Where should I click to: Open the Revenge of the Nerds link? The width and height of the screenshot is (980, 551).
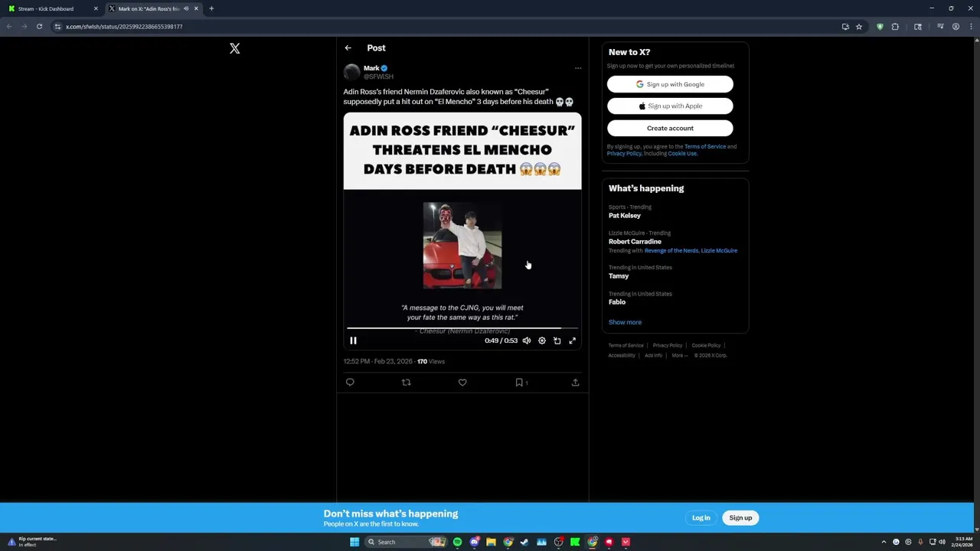(x=671, y=250)
